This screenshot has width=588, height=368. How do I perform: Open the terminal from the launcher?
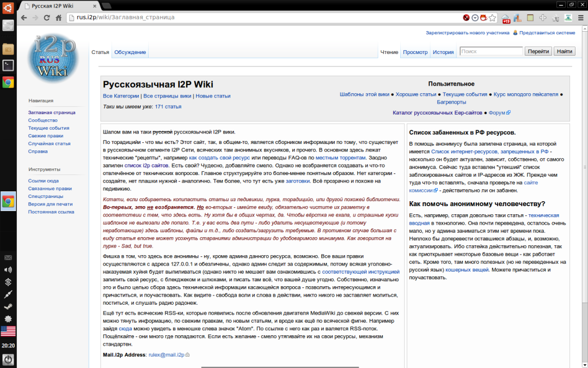coord(8,65)
